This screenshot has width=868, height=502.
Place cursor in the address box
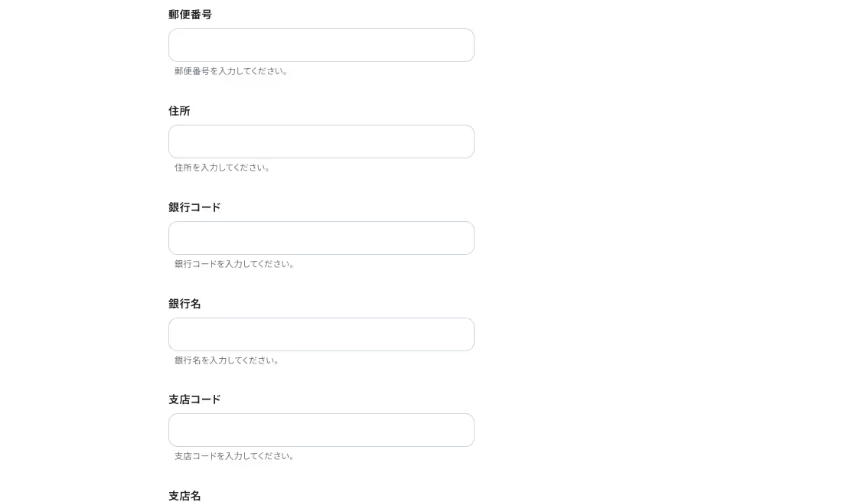[x=321, y=142]
